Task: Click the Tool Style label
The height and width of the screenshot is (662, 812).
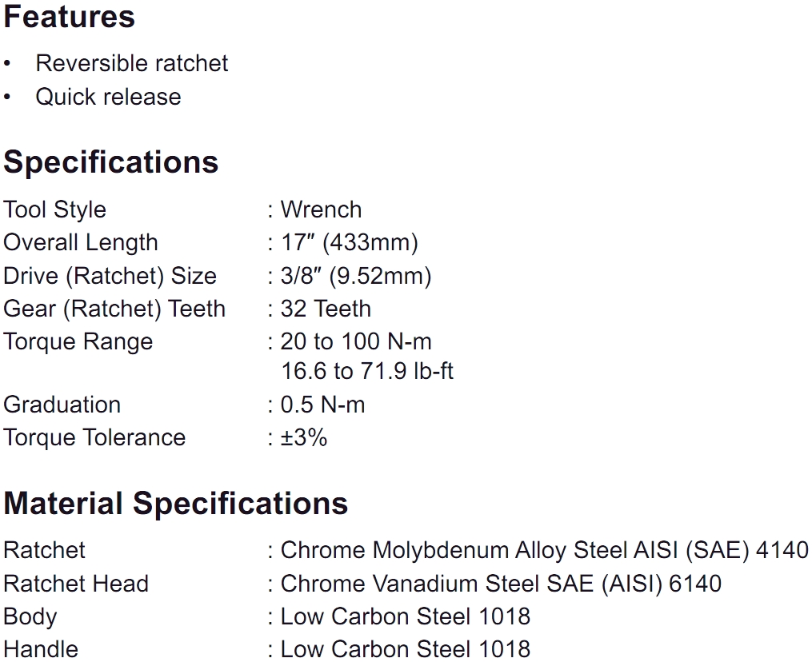Action: tap(54, 209)
